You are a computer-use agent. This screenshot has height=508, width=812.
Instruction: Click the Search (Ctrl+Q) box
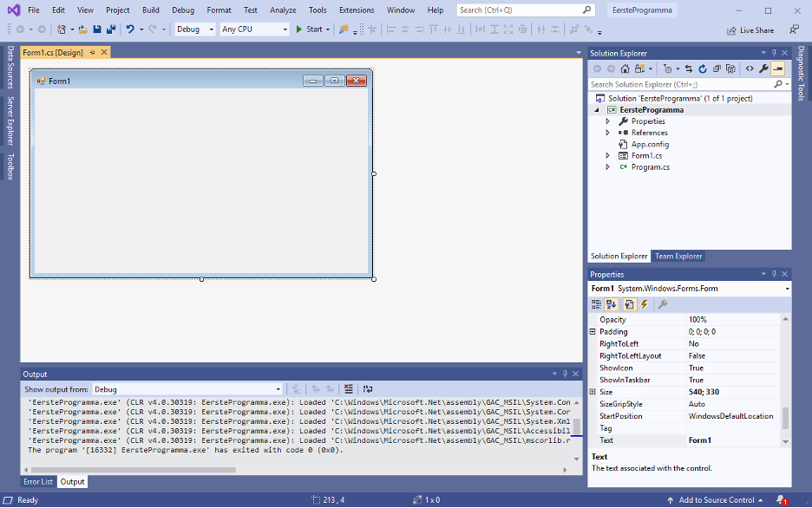tap(526, 10)
